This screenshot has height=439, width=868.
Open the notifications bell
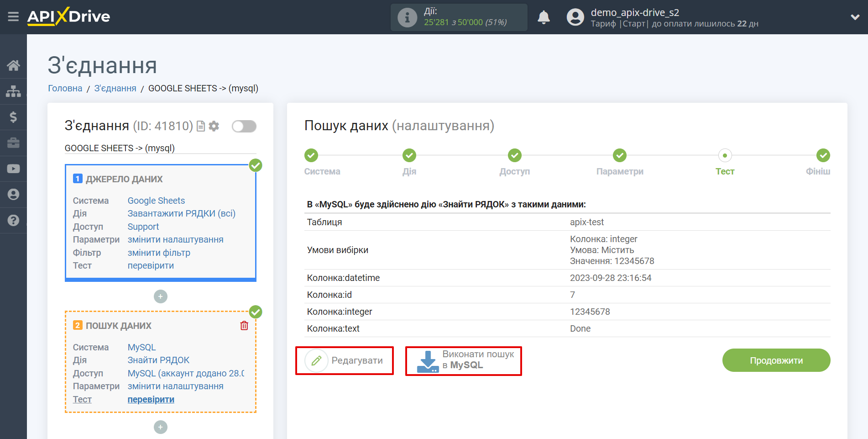[x=544, y=17]
